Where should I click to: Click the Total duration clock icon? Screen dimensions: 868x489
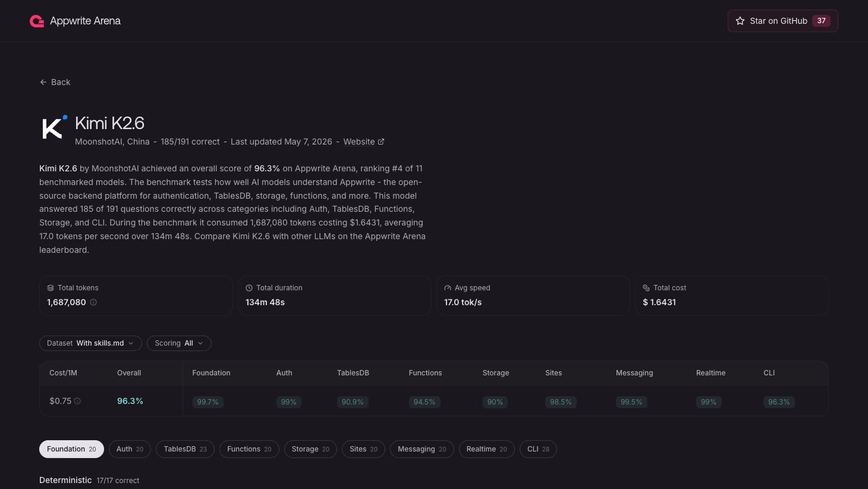pyautogui.click(x=249, y=288)
